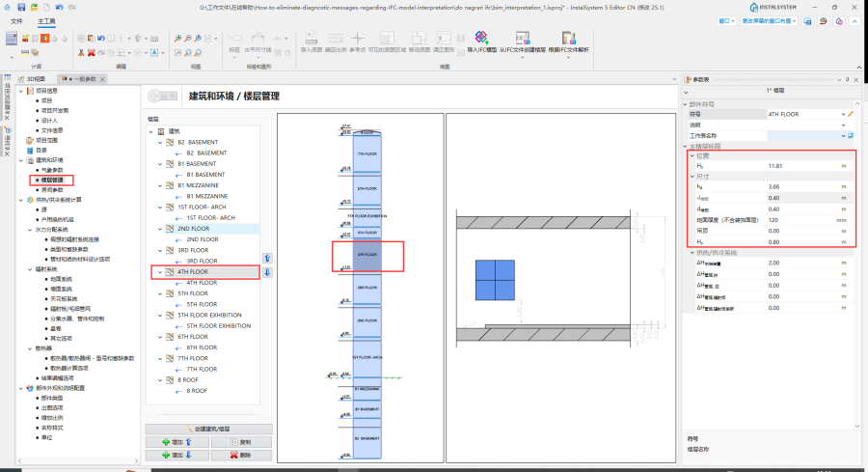Pin the 参数表 parameter panel
This screenshot has width=868, height=472.
click(x=846, y=79)
